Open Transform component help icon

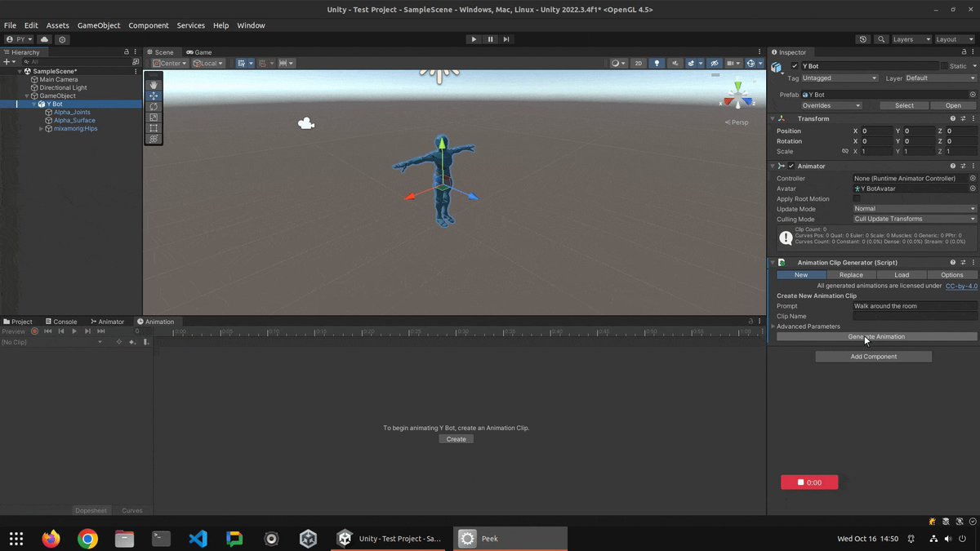click(953, 118)
